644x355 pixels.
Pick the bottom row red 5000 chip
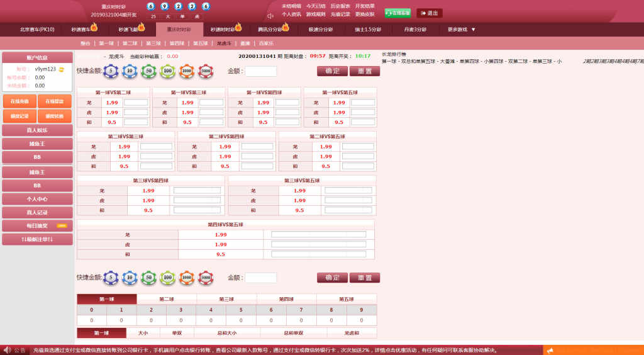(x=206, y=278)
